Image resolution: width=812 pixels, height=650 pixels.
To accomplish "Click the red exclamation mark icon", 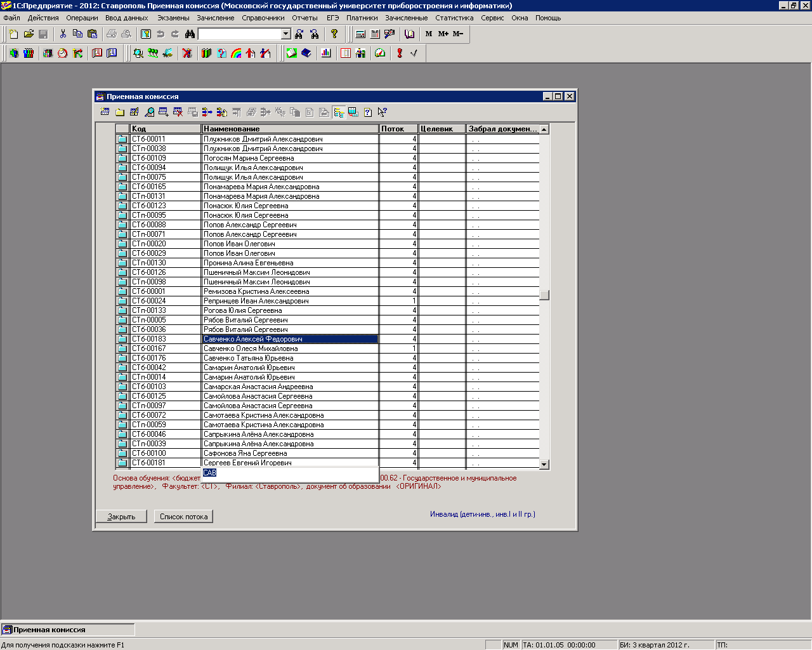I will click(400, 53).
